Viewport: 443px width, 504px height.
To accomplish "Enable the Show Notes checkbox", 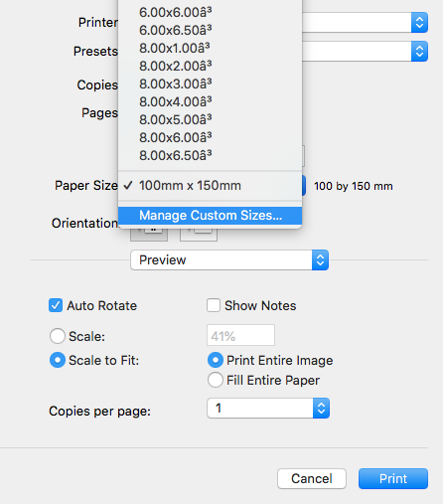I will click(214, 305).
